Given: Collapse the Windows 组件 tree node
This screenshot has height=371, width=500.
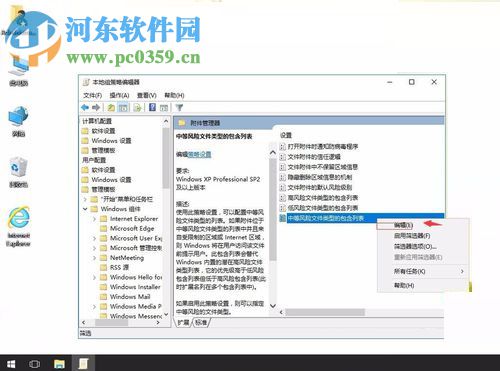Looking at the screenshot, I should [x=85, y=209].
